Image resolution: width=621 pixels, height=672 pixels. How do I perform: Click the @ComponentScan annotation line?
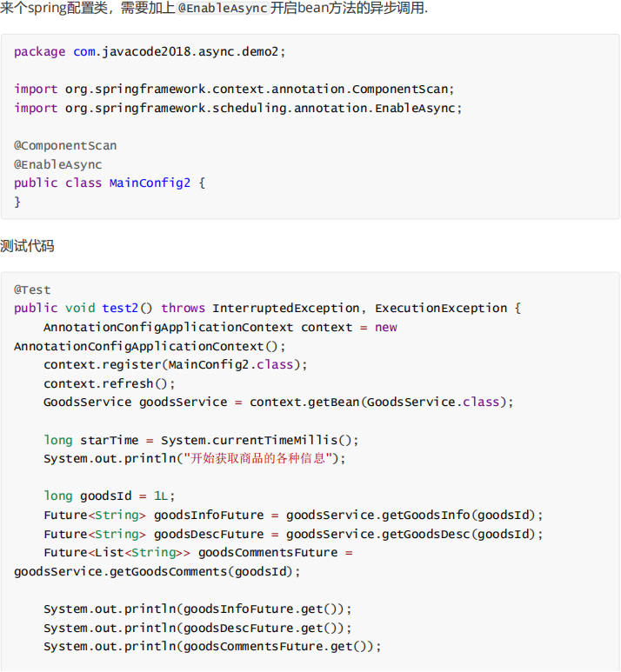[x=65, y=146]
